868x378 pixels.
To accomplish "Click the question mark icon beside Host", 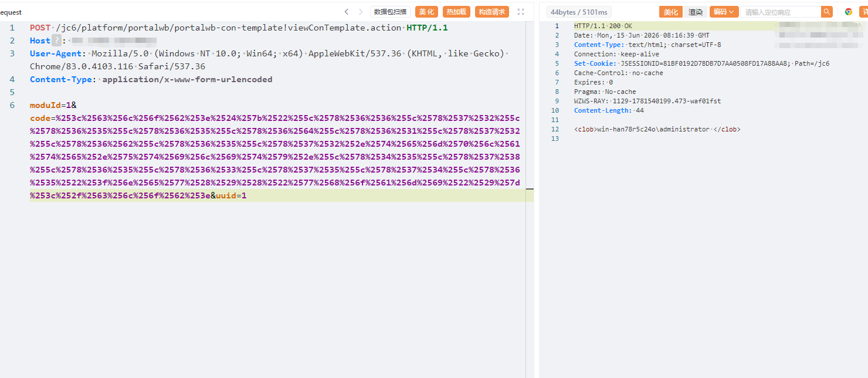I will [x=56, y=41].
